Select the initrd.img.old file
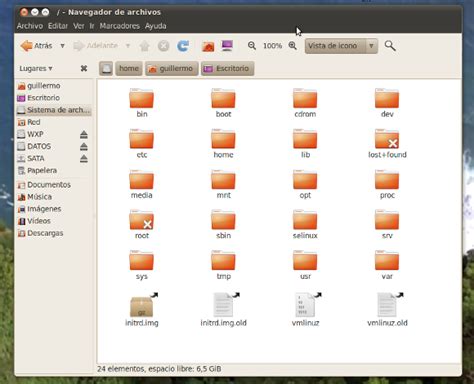The width and height of the screenshot is (474, 384). point(225,305)
